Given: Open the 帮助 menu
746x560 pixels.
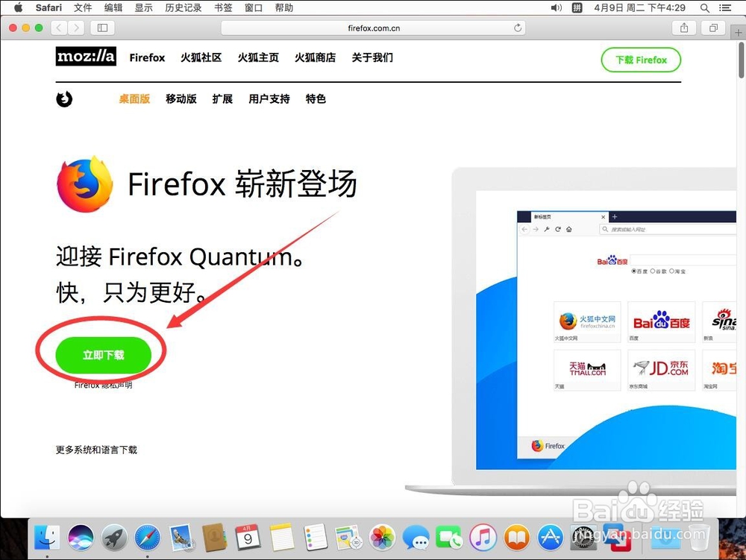Looking at the screenshot, I should point(284,7).
